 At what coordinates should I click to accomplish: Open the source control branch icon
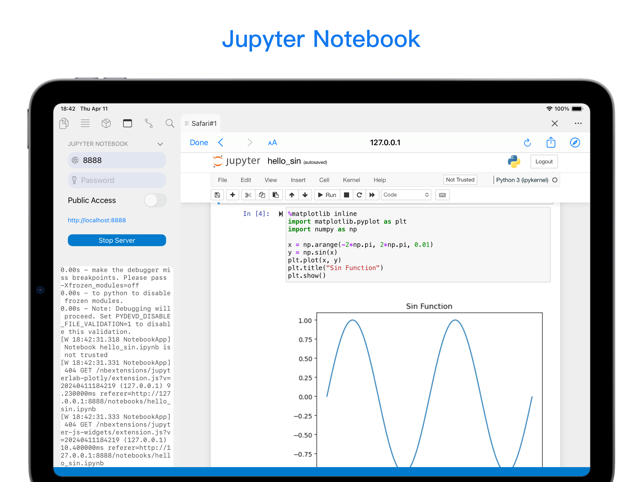pos(148,123)
